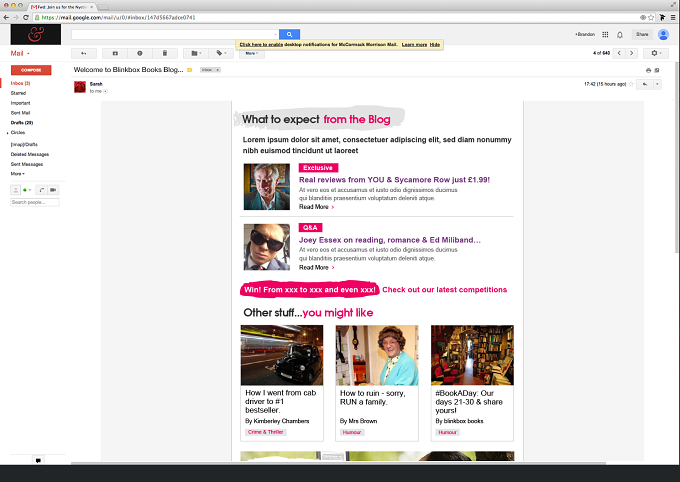The image size is (680, 482).
Task: Start a phone call with the phone icon
Action: tap(41, 190)
